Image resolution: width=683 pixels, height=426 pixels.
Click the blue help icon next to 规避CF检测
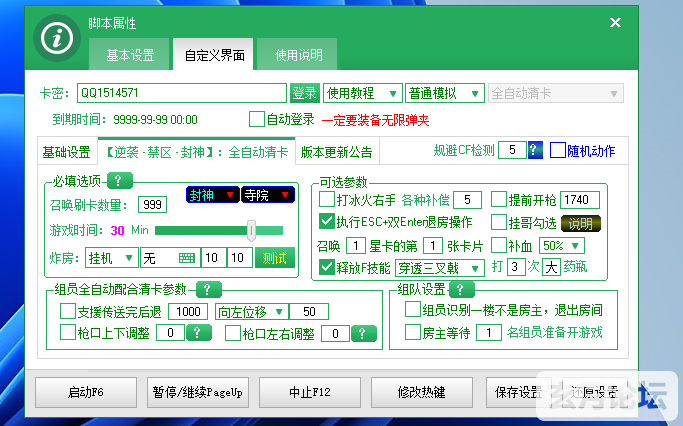coord(535,151)
